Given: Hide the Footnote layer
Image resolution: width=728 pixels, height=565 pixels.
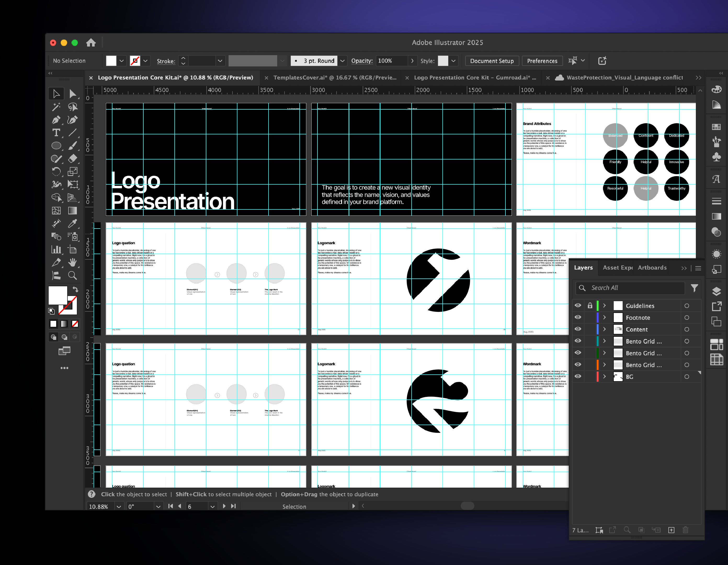Looking at the screenshot, I should [578, 317].
